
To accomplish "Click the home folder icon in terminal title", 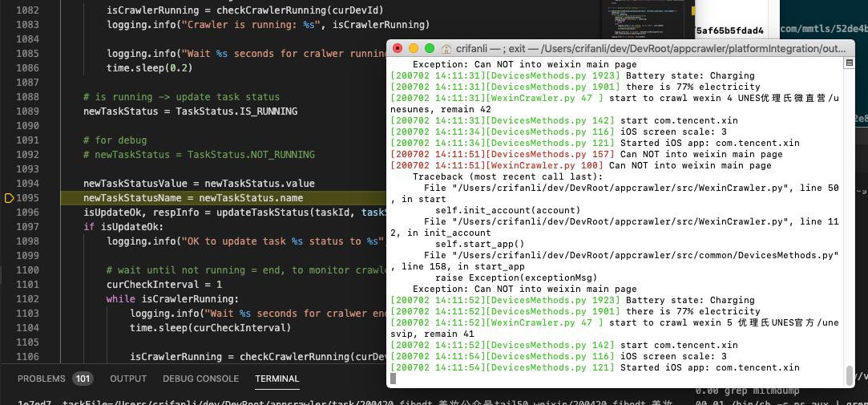I will [446, 49].
